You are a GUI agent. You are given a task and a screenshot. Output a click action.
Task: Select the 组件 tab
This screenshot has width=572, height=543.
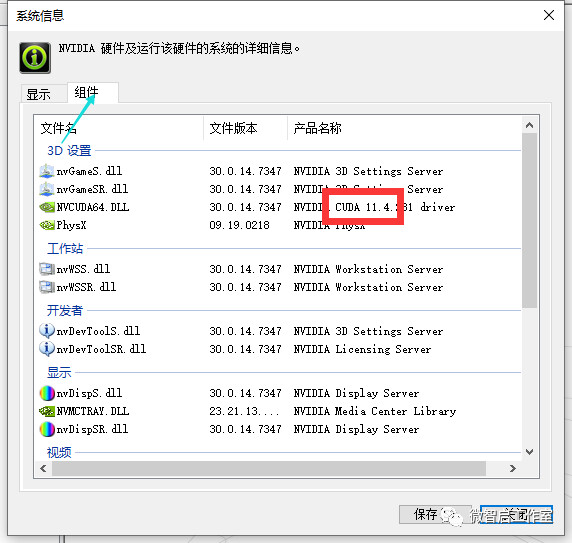(x=93, y=93)
